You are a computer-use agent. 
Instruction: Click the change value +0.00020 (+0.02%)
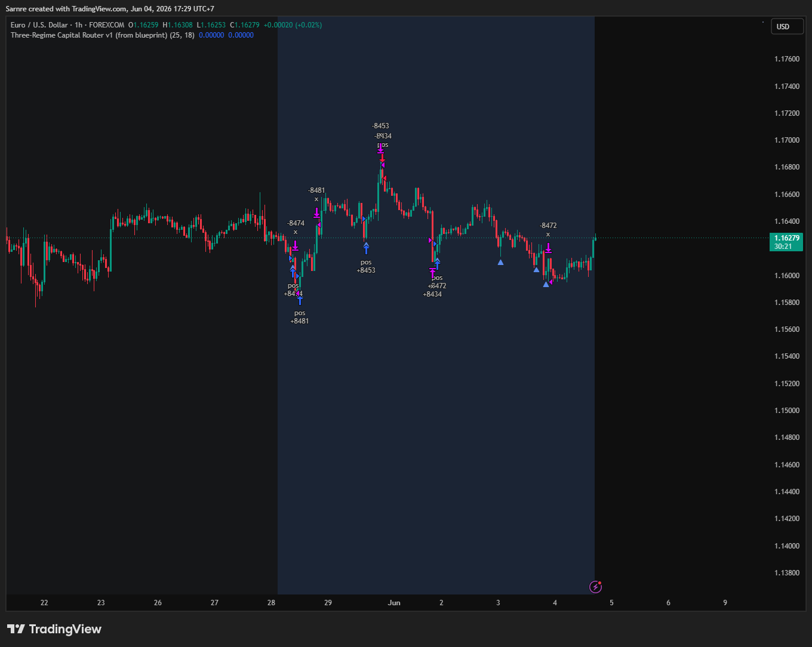pos(292,25)
